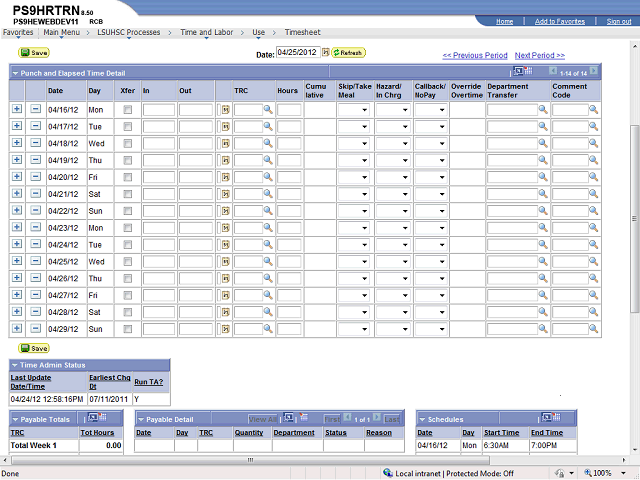
Task: Click the punch icon for 04/20/12 row
Action: pos(225,177)
